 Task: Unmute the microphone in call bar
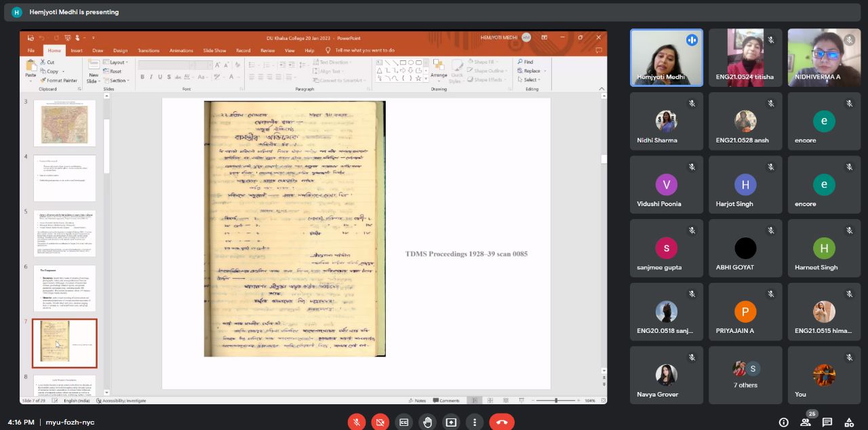coord(357,422)
